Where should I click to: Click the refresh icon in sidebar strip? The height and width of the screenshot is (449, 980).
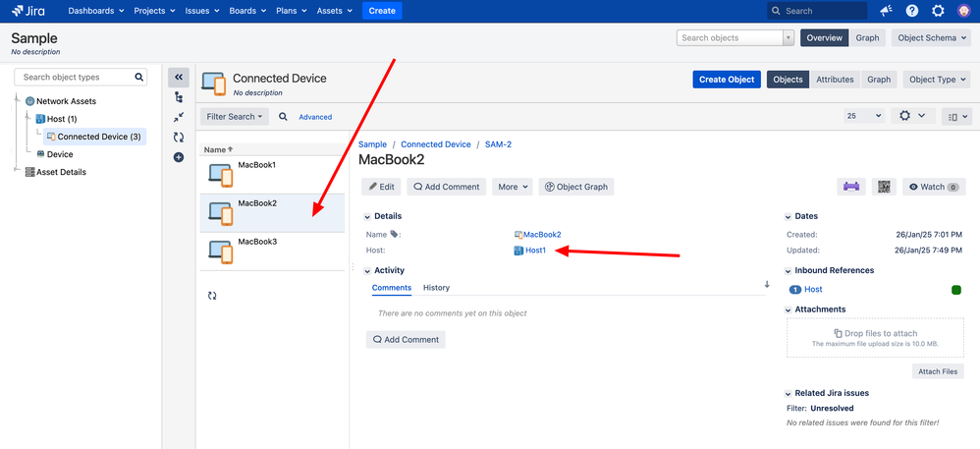179,138
